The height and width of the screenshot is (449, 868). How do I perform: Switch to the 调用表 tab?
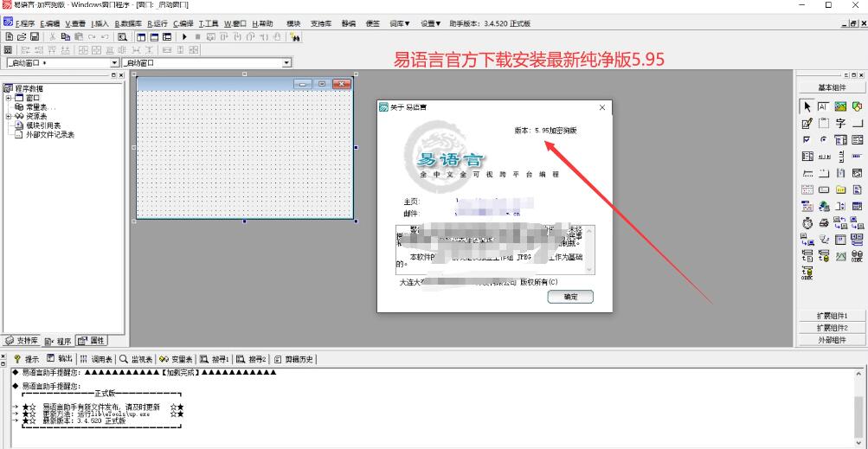(x=96, y=359)
